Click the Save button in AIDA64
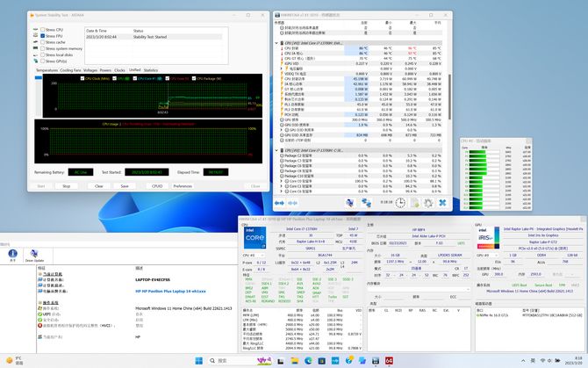588x368 pixels. click(x=125, y=186)
